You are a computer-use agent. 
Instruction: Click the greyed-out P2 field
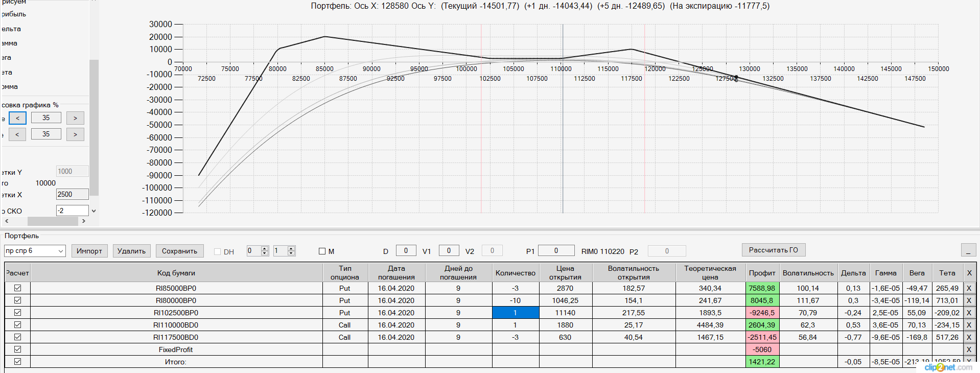(x=667, y=251)
